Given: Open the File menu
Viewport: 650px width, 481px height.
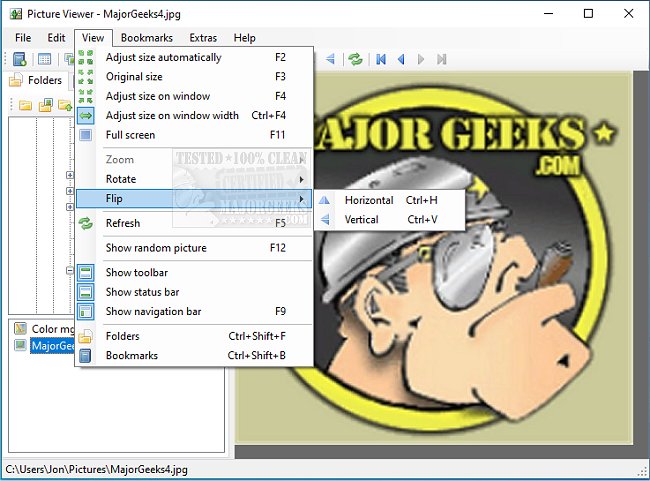Looking at the screenshot, I should coord(23,38).
